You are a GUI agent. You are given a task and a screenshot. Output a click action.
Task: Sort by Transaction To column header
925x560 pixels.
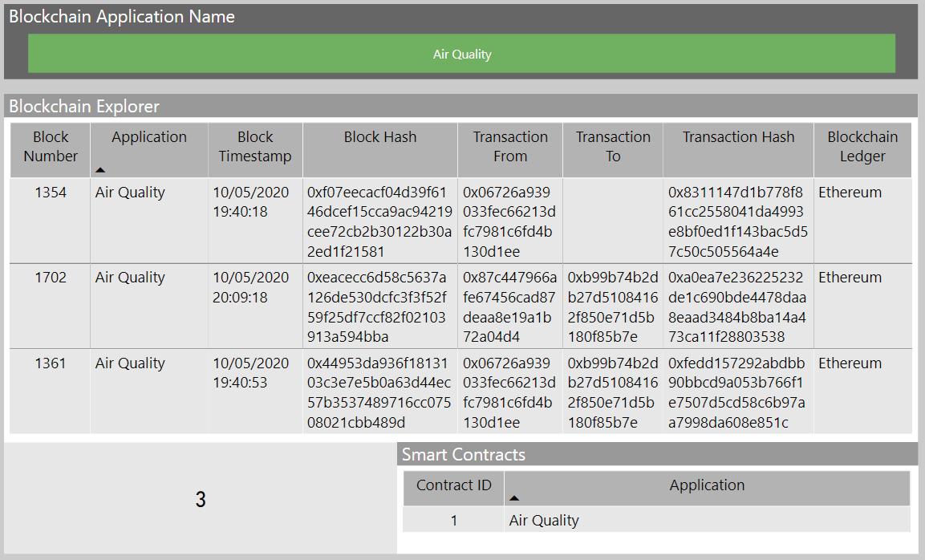point(613,150)
